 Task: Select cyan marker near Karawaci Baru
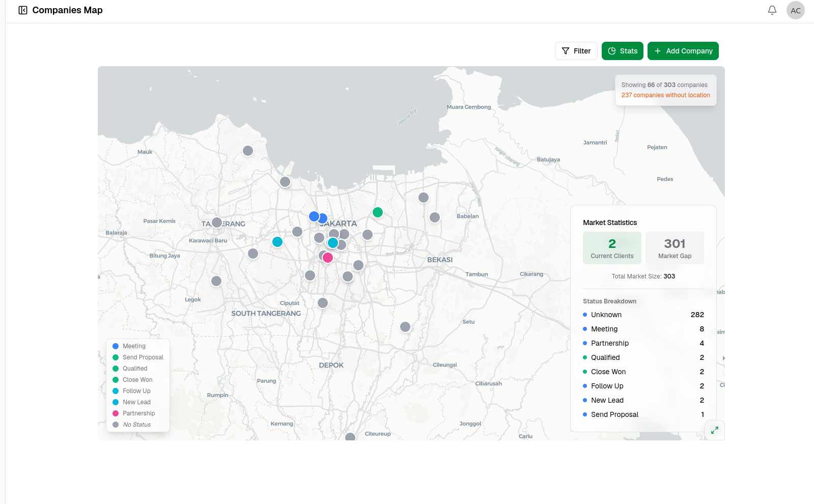click(277, 242)
